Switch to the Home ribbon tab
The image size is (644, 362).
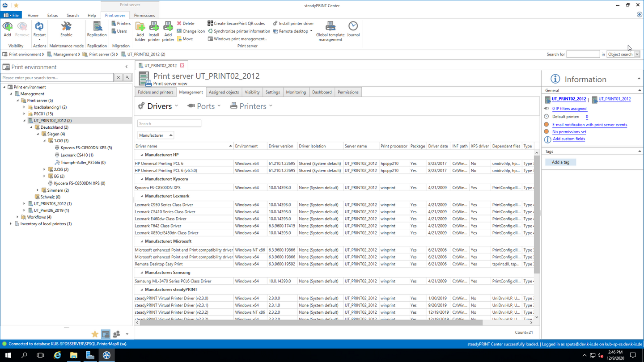tap(33, 15)
